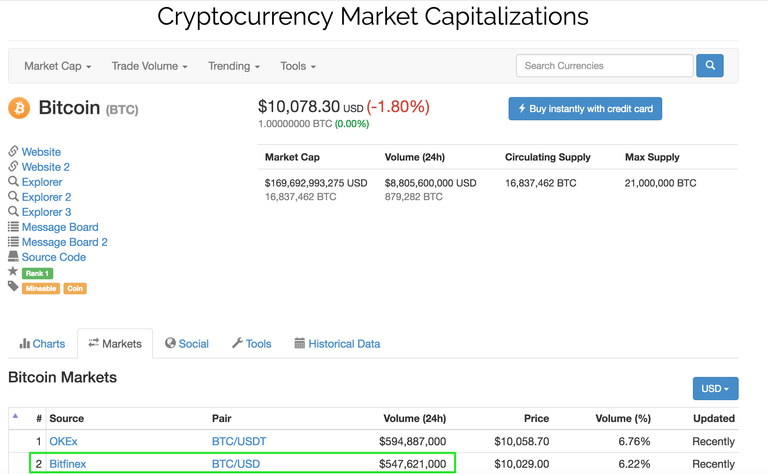Screen dimensions: 768x474
Task: Change currency using the USD dropdown
Action: coord(715,388)
